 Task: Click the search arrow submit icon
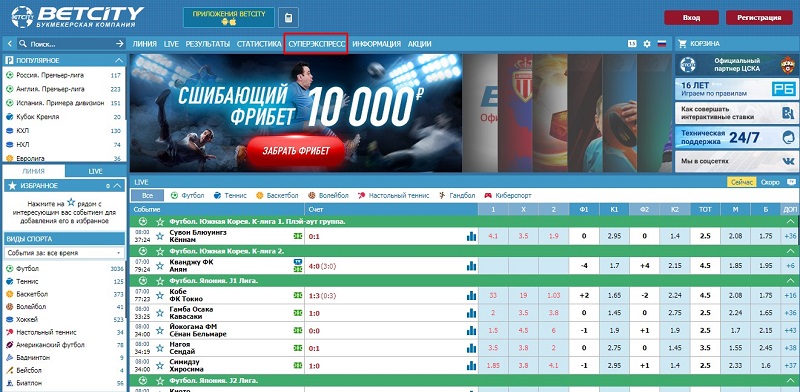pyautogui.click(x=120, y=44)
